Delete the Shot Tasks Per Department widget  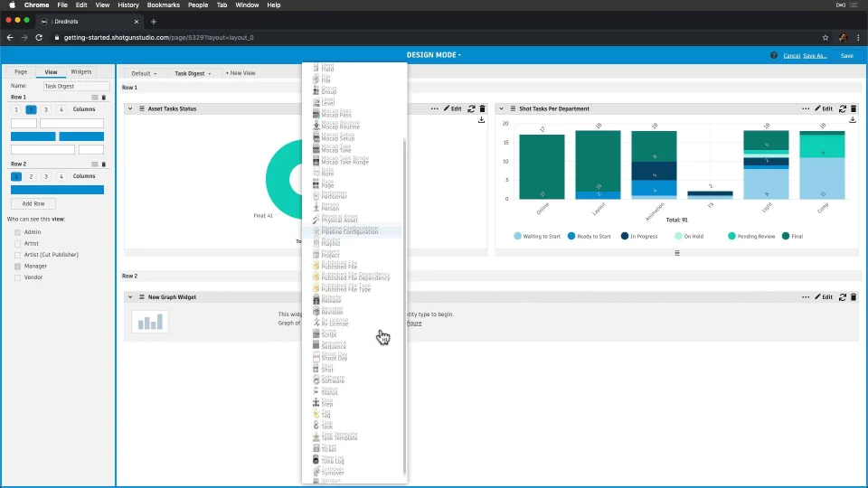[x=853, y=109]
